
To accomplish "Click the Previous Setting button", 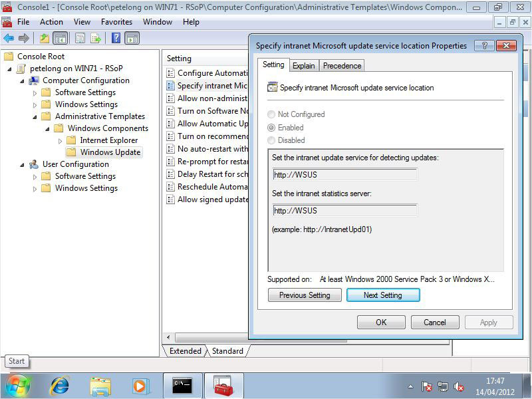I will (x=305, y=295).
